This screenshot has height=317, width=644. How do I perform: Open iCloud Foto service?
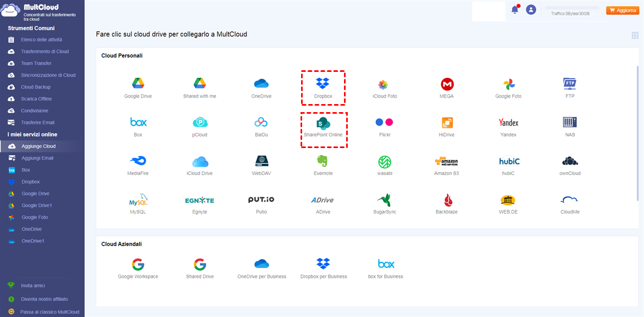tap(383, 84)
